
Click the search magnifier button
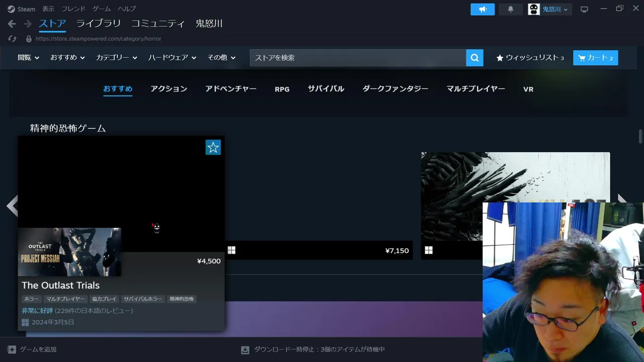coord(474,58)
